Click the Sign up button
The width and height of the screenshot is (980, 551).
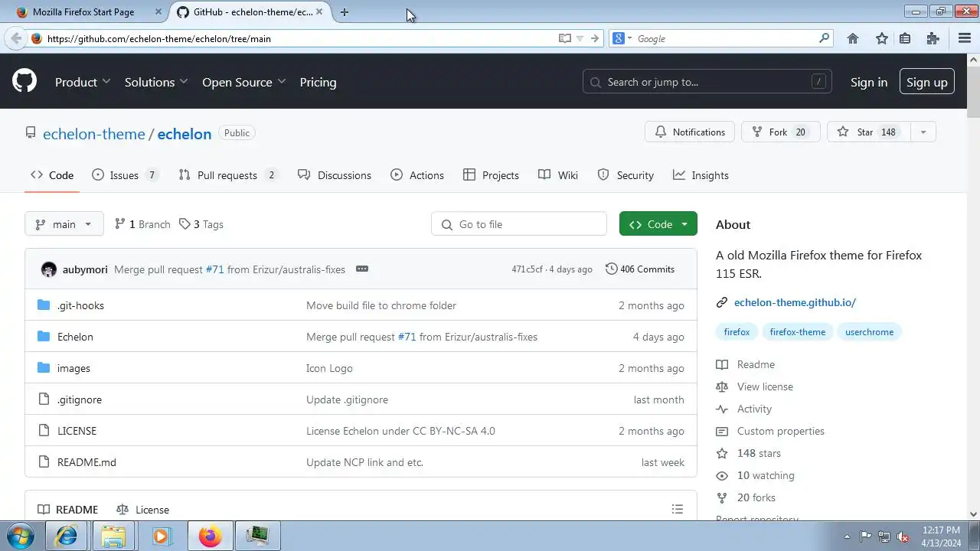click(x=927, y=82)
